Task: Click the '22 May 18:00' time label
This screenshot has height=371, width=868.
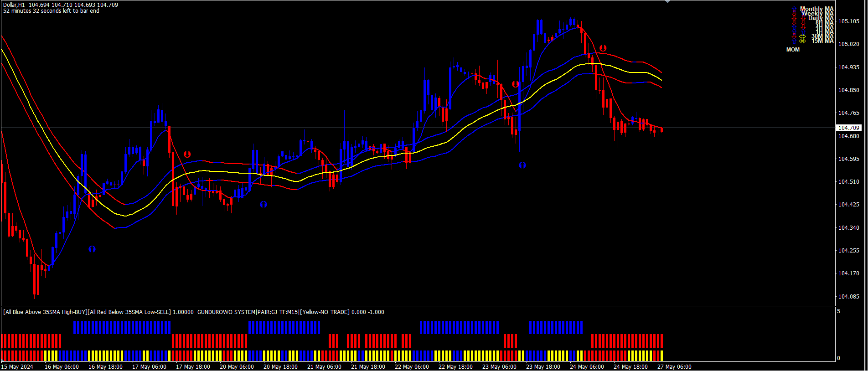Action: pyautogui.click(x=455, y=367)
